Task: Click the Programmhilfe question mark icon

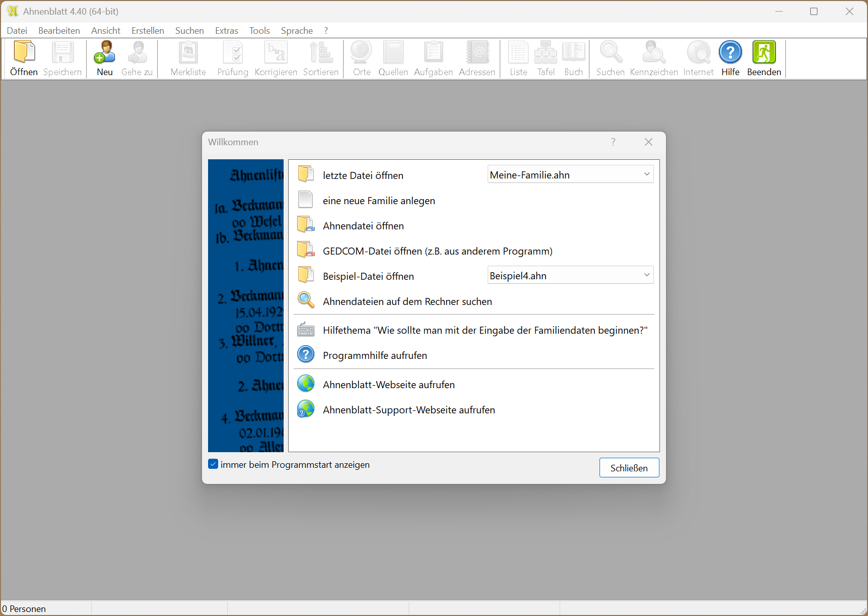Action: coord(306,354)
